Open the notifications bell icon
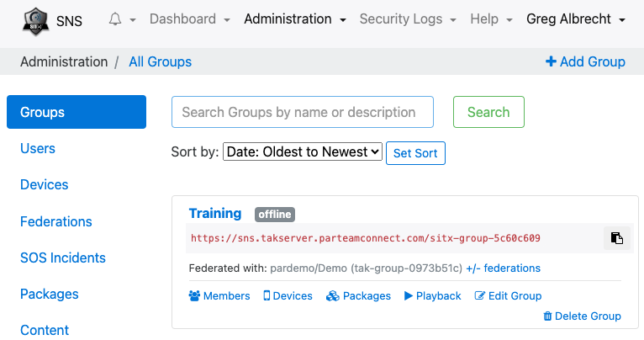The height and width of the screenshot is (340, 644). 115,19
